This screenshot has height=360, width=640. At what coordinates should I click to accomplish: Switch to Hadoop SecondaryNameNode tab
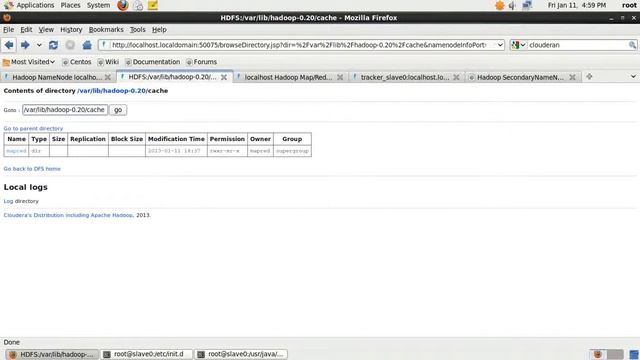(x=520, y=77)
